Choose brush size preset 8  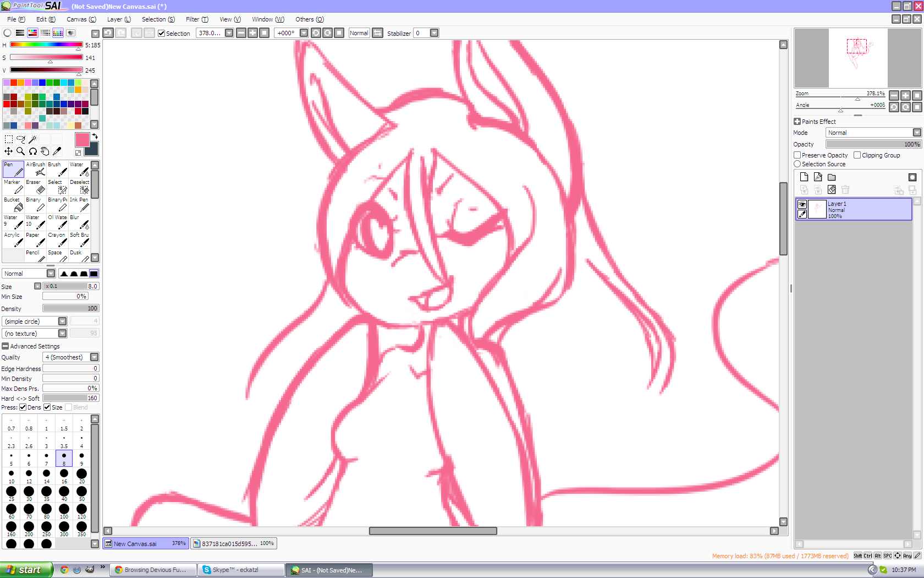[64, 458]
